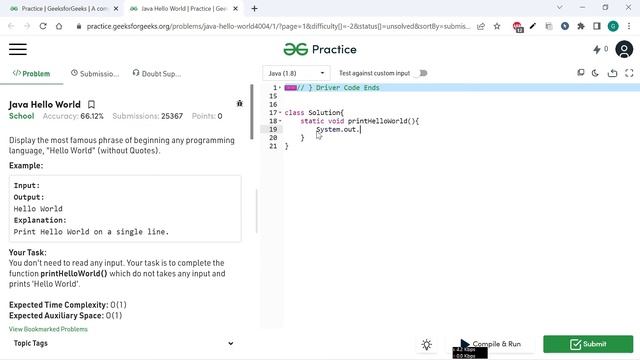Close the Java Hello World browser tab
640x360 pixels.
[235, 9]
